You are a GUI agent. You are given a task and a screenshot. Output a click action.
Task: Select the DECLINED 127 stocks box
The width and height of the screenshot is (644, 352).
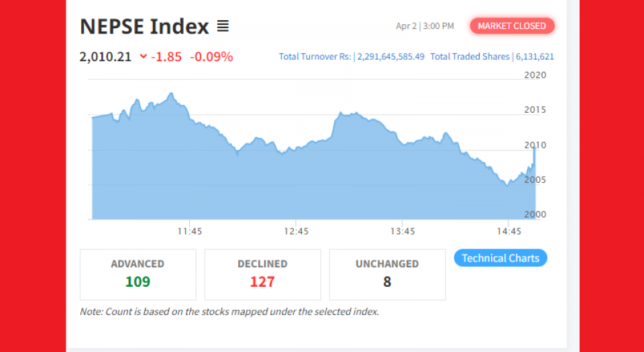[263, 275]
